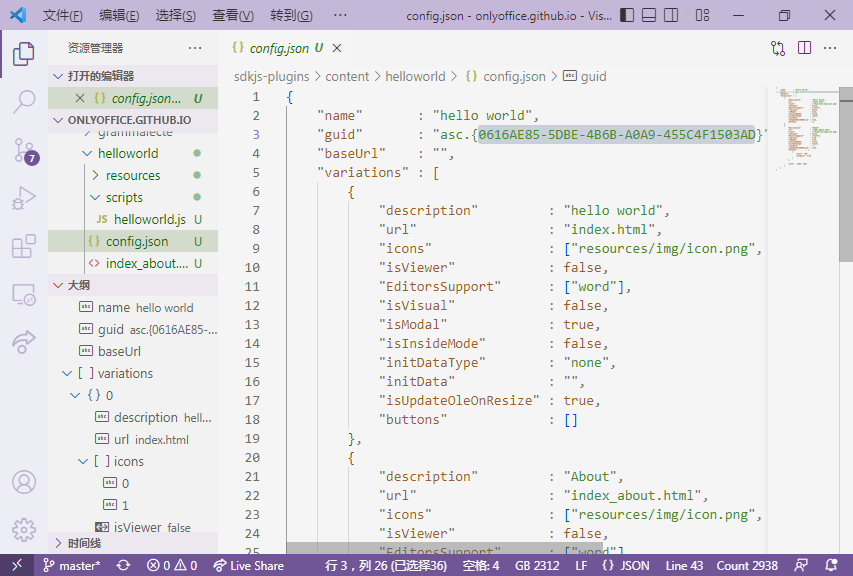The width and height of the screenshot is (853, 576).
Task: Open Run and Debug view
Action: (x=23, y=198)
